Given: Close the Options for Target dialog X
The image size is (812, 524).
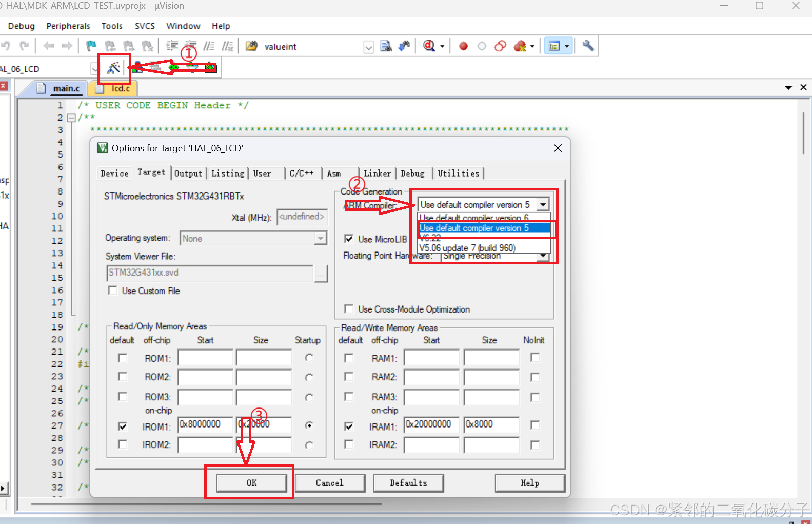Looking at the screenshot, I should (558, 148).
